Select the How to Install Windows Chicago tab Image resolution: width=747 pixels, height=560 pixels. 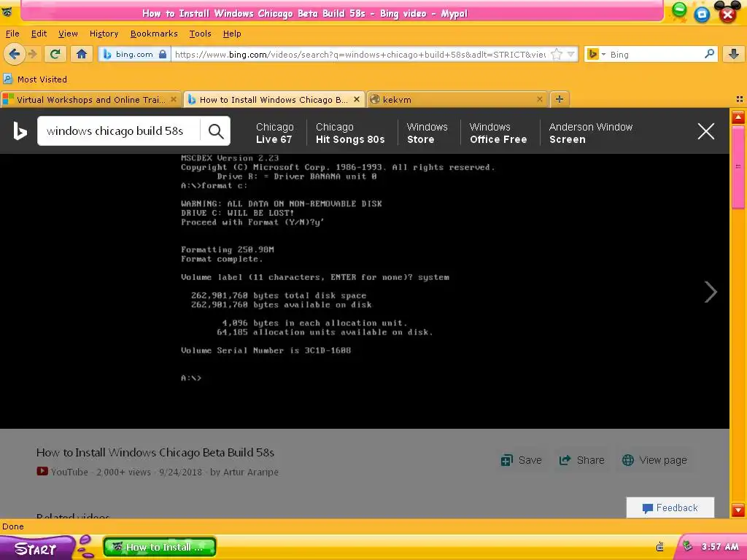click(274, 99)
